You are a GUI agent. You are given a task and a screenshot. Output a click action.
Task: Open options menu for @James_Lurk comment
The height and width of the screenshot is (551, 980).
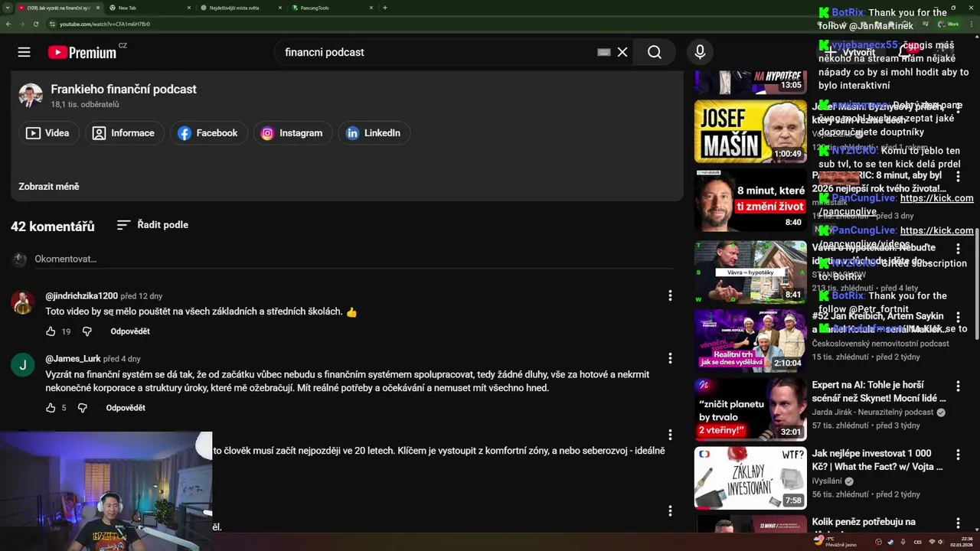670,358
